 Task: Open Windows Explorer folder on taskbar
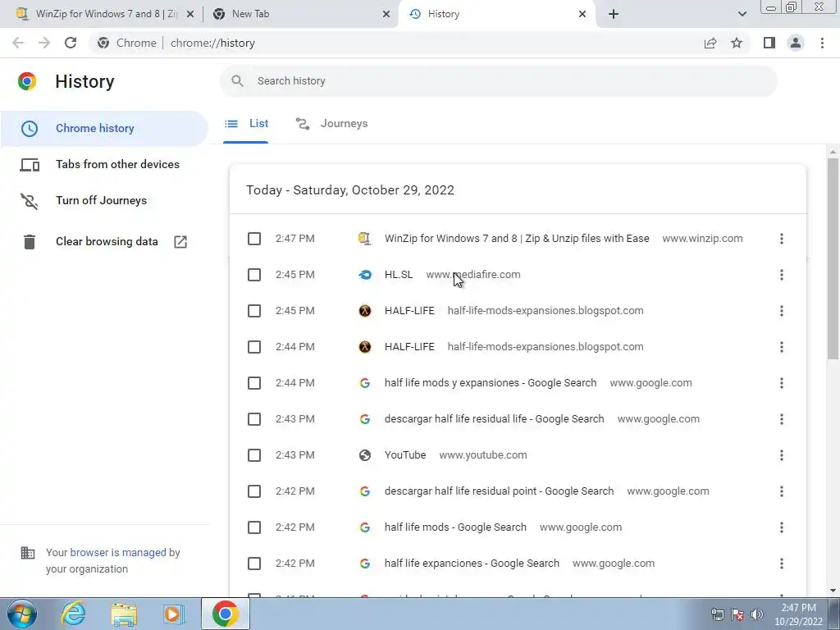tap(124, 614)
